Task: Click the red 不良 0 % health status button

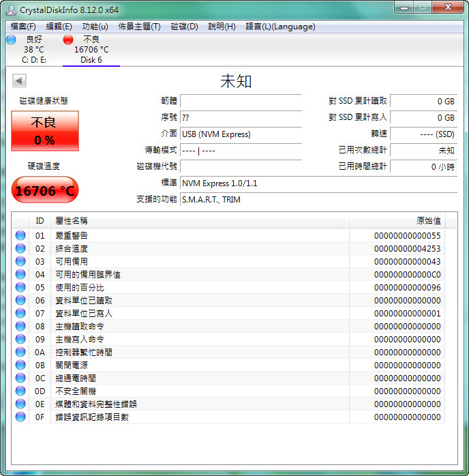Action: (x=45, y=131)
